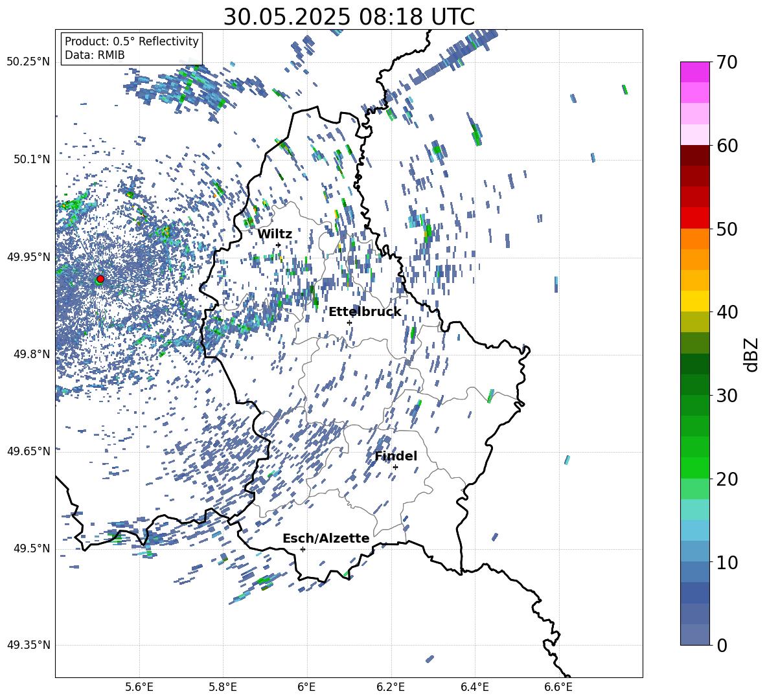Click the 30 value on colorbar
Screen dimensions: 767x700
pos(727,396)
